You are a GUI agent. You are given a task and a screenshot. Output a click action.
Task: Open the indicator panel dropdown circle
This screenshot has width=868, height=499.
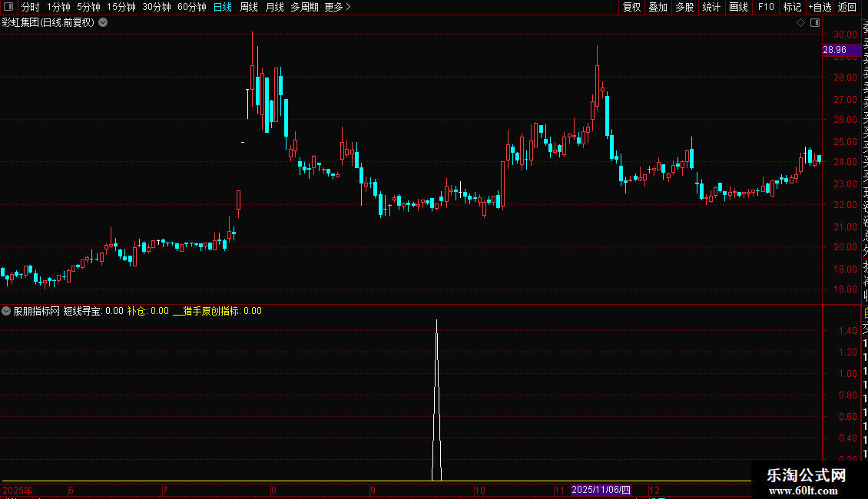(6, 312)
